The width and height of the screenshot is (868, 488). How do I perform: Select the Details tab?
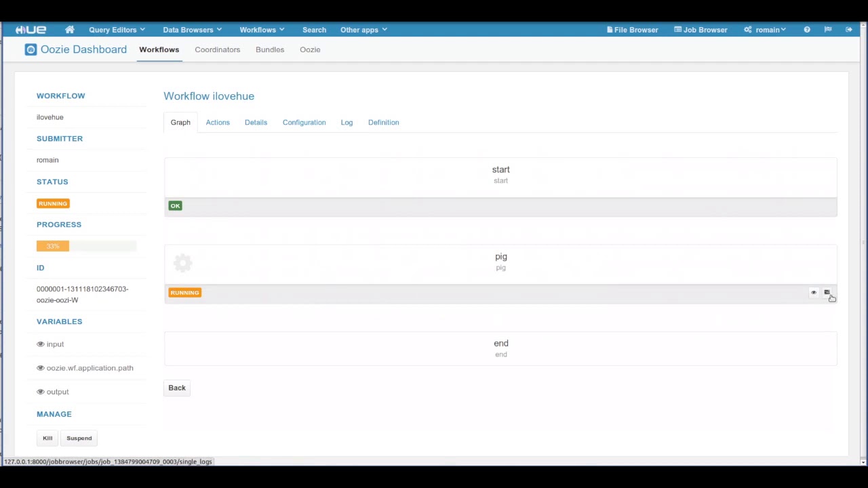pyautogui.click(x=256, y=123)
